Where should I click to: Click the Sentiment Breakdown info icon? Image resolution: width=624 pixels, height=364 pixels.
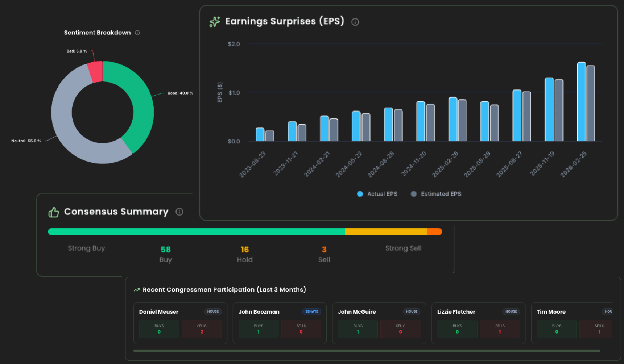tap(137, 33)
